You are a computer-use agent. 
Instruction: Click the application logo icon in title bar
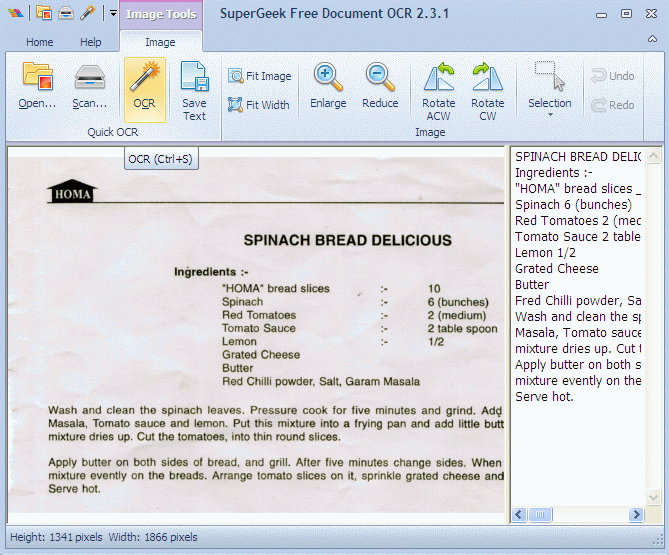[x=16, y=13]
